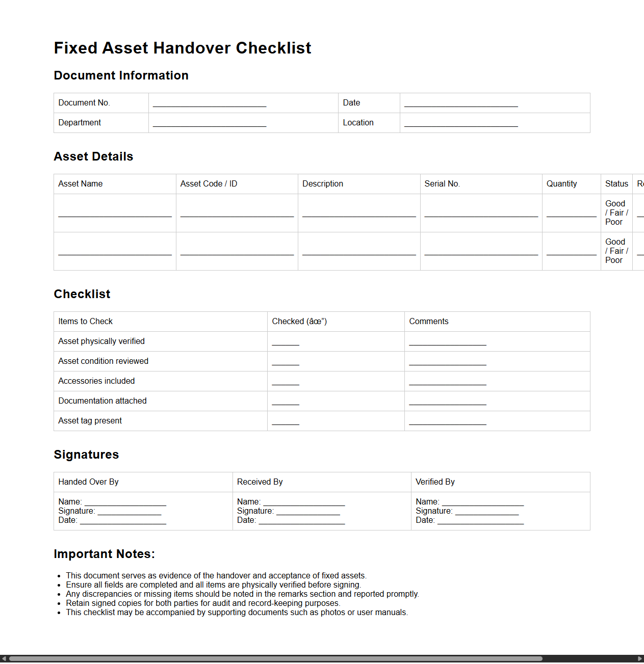Click the Checked column header in Checklist
Screen dimensions: 644x664
click(299, 322)
